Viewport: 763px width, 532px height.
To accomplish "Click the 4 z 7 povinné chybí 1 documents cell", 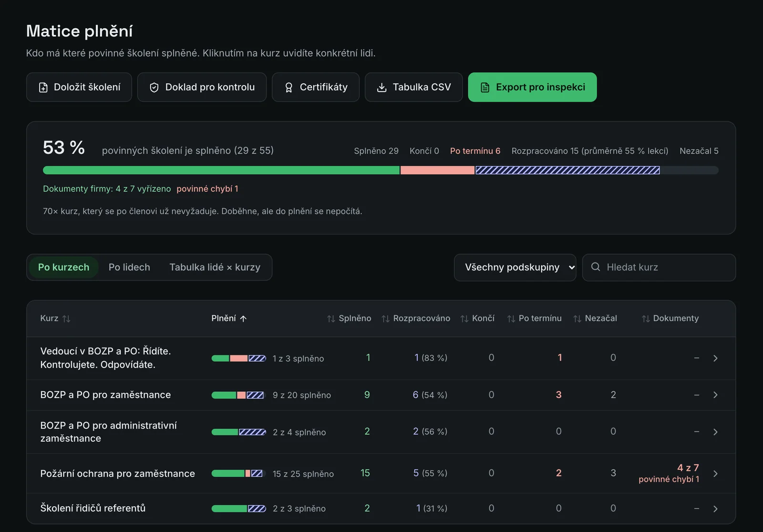I will pos(669,473).
